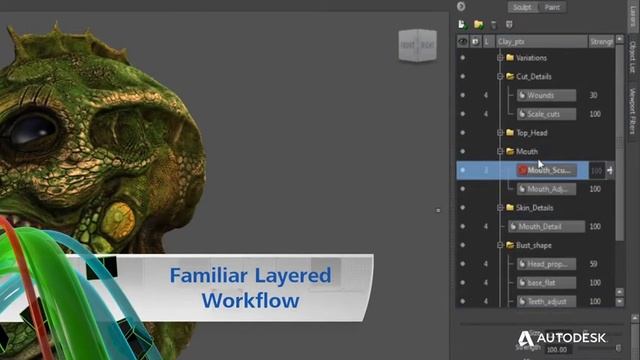Click the Skin_Details folder name
The width and height of the screenshot is (640, 360).
click(x=535, y=208)
